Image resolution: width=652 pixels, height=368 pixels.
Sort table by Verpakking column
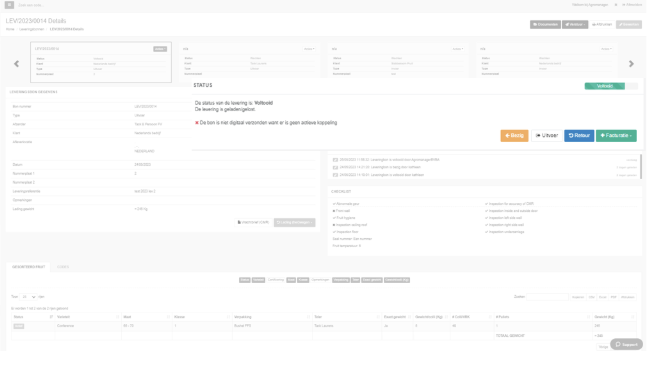[272, 317]
